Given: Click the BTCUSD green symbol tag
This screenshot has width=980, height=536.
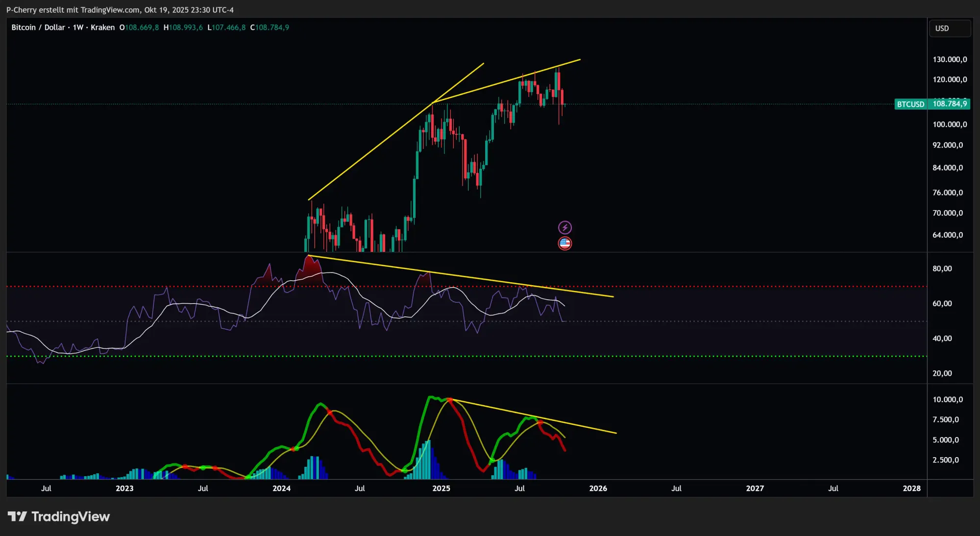Looking at the screenshot, I should (x=910, y=104).
